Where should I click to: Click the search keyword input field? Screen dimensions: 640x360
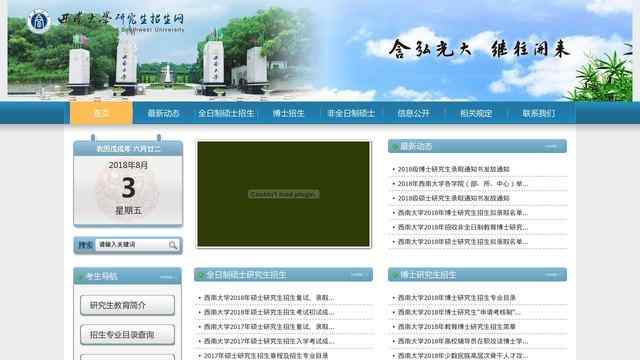132,244
